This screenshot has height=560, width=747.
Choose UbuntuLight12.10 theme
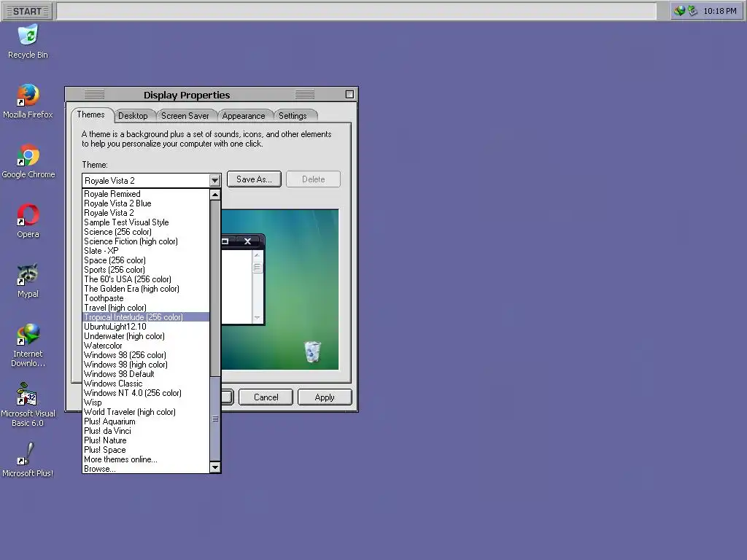tap(146, 327)
